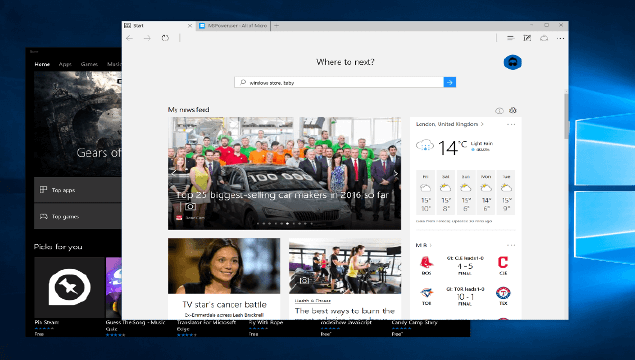Click the My news feed heading
Image resolution: width=635 pixels, height=360 pixels.
click(x=188, y=109)
